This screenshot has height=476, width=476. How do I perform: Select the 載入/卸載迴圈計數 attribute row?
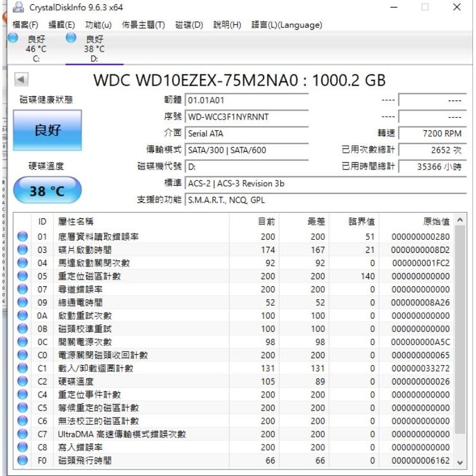(234, 368)
